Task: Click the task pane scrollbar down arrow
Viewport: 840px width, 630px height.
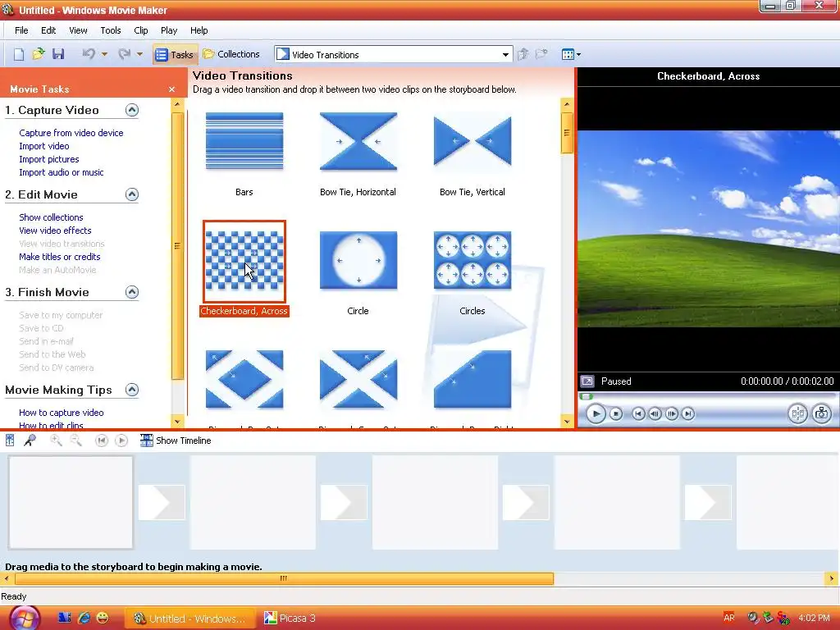Action: click(x=177, y=422)
